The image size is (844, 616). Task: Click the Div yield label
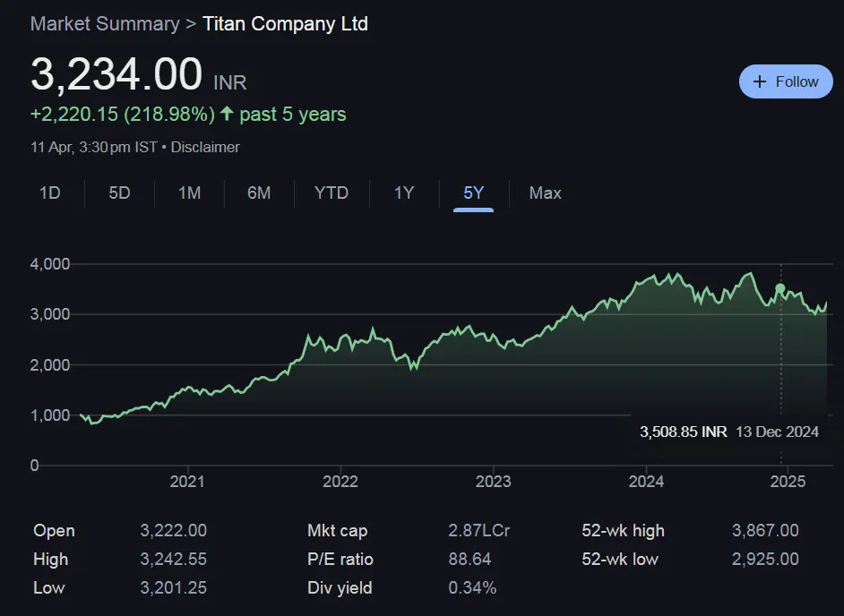(340, 588)
